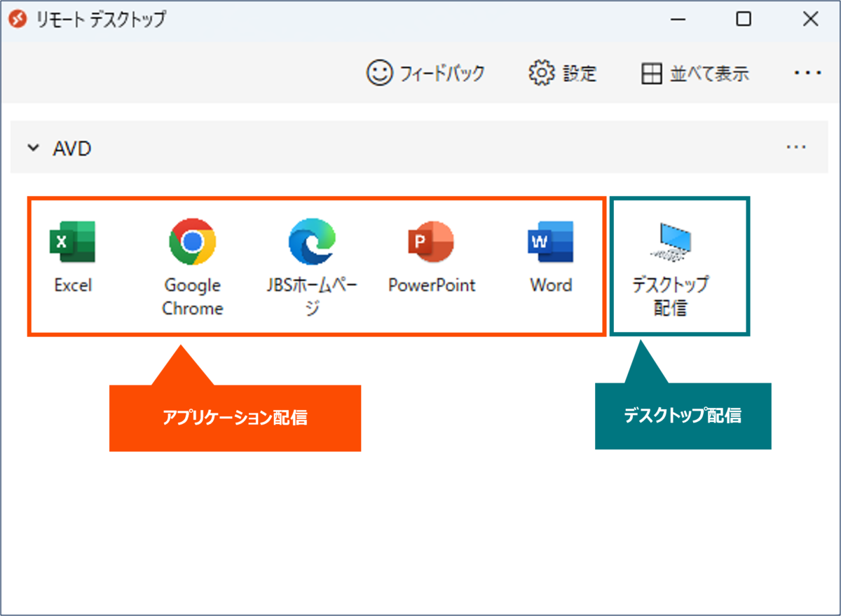841x616 pixels.
Task: Open toolbar more options ellipsis
Action: click(x=807, y=72)
